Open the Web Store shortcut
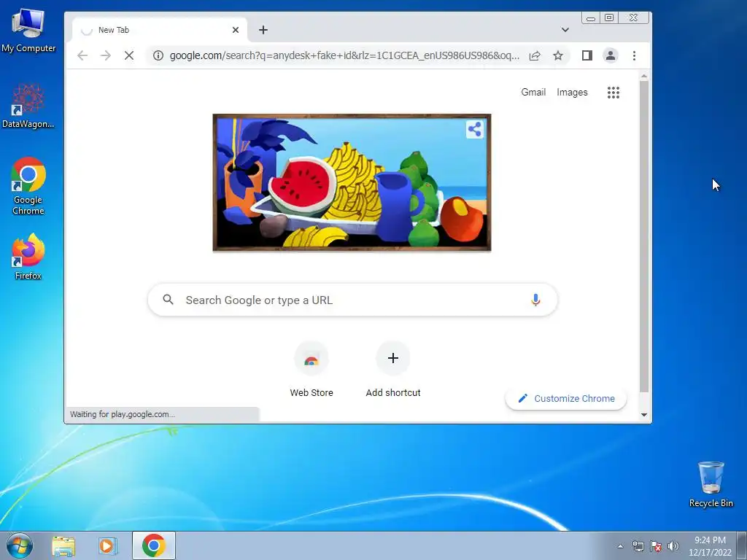The width and height of the screenshot is (747, 560). (x=311, y=370)
